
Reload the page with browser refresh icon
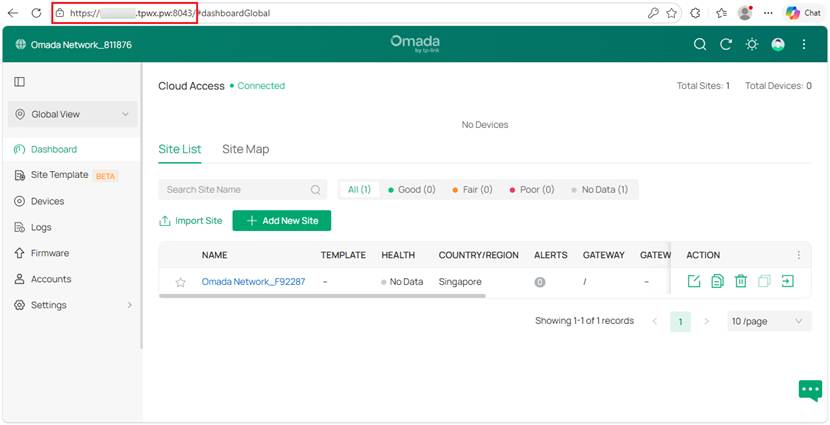pos(37,13)
